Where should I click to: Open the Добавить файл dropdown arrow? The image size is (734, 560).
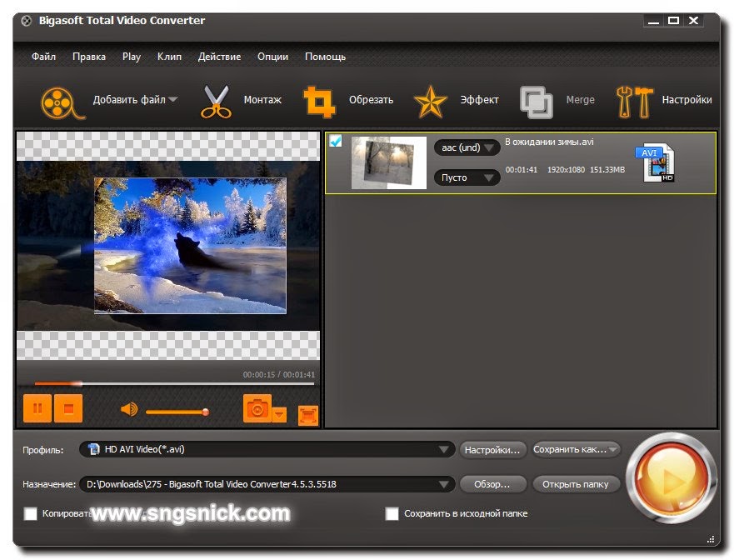pos(172,99)
